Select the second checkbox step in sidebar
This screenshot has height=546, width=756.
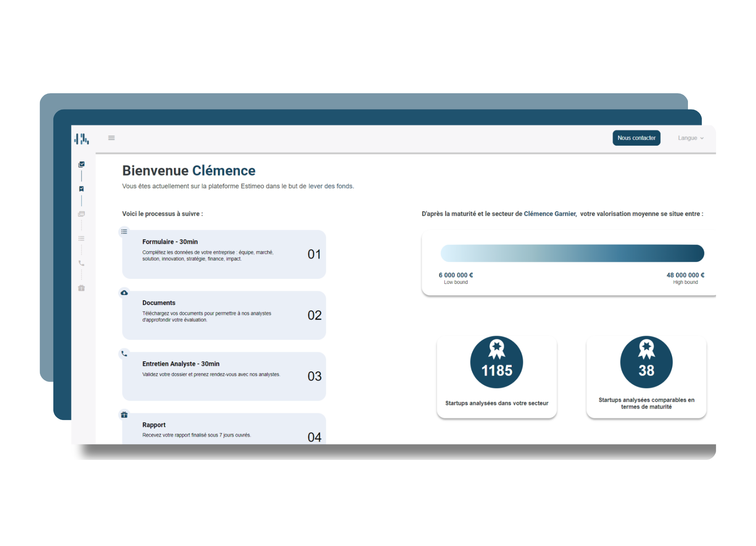click(81, 189)
